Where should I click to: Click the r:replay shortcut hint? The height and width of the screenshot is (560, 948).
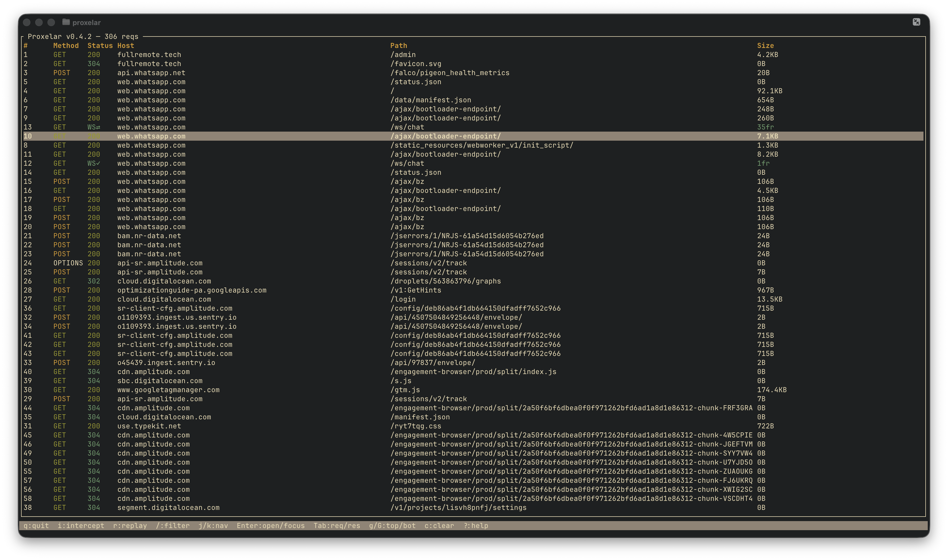pos(130,525)
